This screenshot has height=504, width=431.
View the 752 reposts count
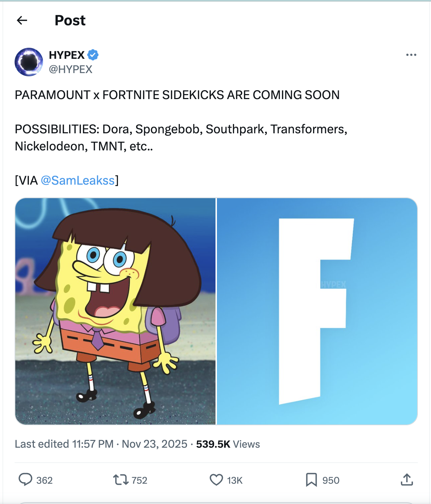tap(139, 480)
